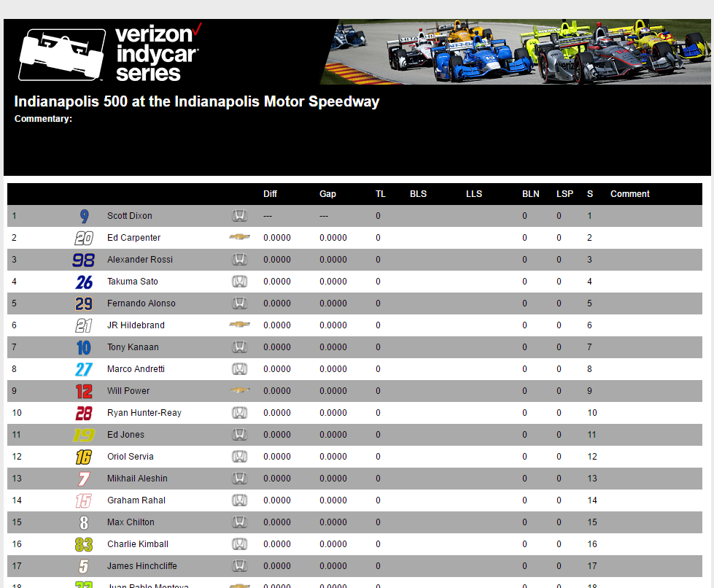Select driver name Charlie Kimball
The width and height of the screenshot is (714, 588).
tap(138, 543)
